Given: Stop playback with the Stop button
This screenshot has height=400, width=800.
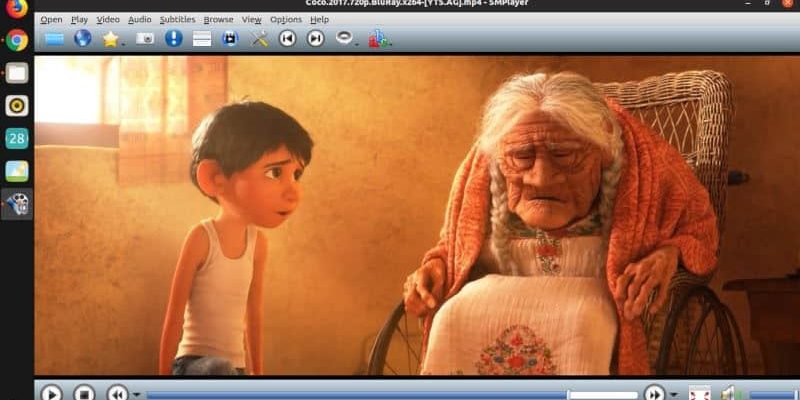Looking at the screenshot, I should tap(84, 393).
